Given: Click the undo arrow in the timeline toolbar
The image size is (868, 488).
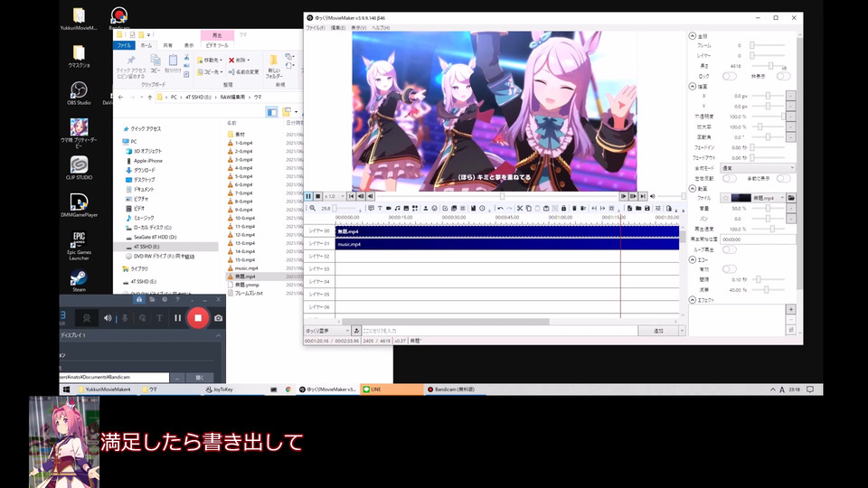Looking at the screenshot, I should coord(500,209).
